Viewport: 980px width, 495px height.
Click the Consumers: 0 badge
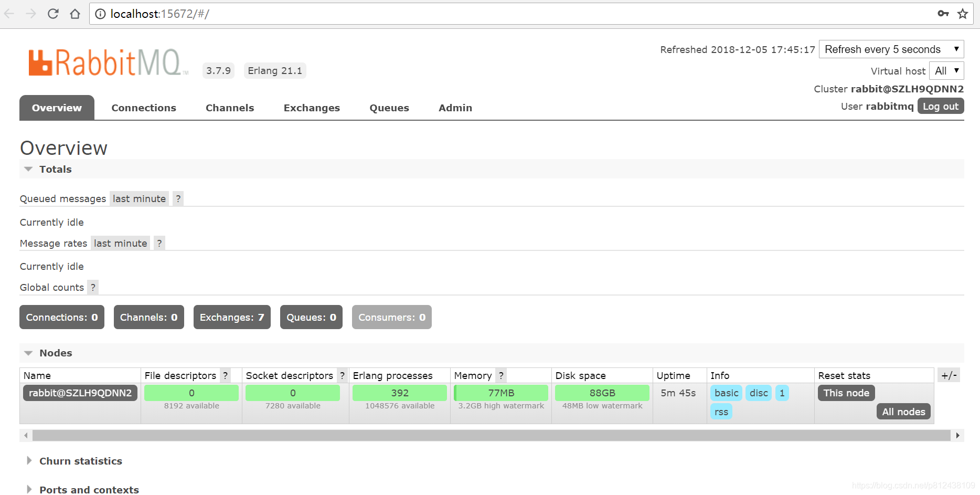pos(392,317)
